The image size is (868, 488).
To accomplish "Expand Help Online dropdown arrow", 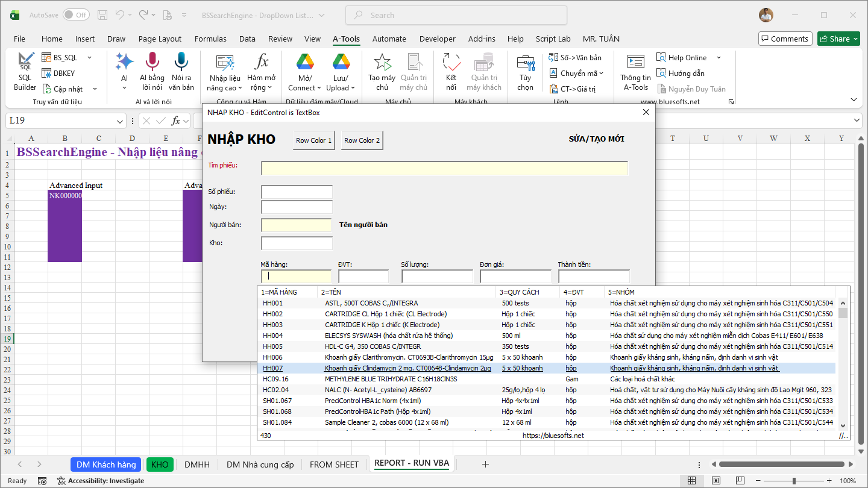I will click(x=719, y=58).
